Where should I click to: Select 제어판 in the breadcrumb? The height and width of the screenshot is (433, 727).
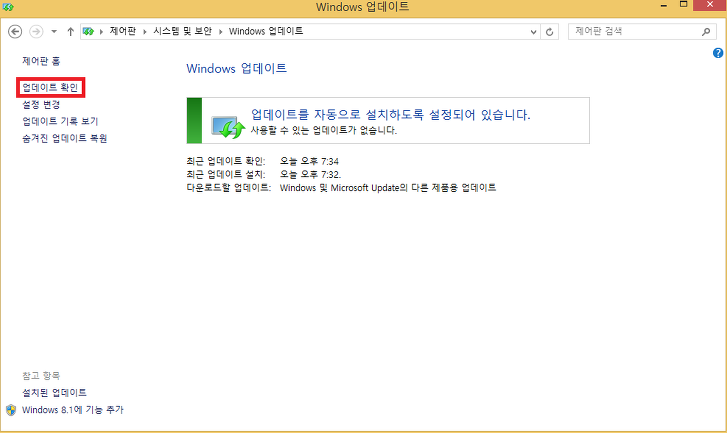point(122,31)
